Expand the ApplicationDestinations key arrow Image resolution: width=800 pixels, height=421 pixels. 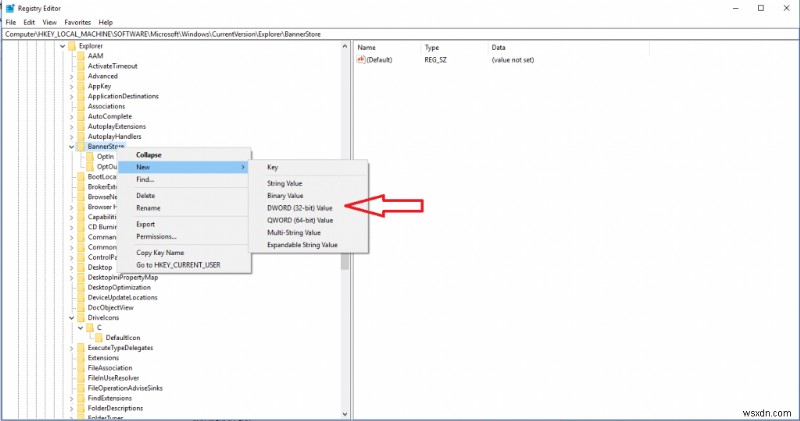[x=71, y=96]
